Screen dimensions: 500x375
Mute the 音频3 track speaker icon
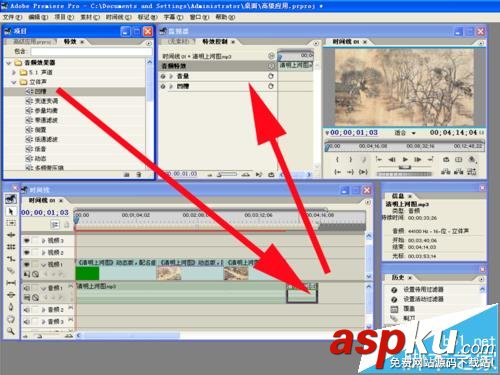(27, 322)
